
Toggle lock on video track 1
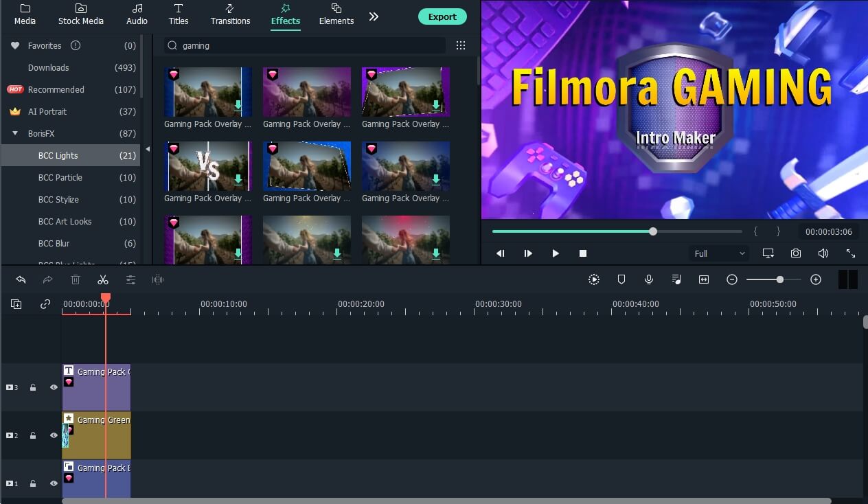33,483
